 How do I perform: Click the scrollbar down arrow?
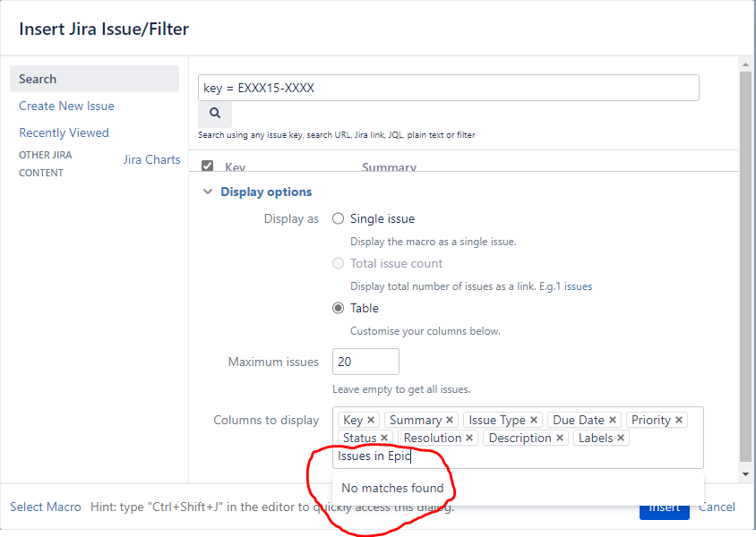click(x=745, y=474)
